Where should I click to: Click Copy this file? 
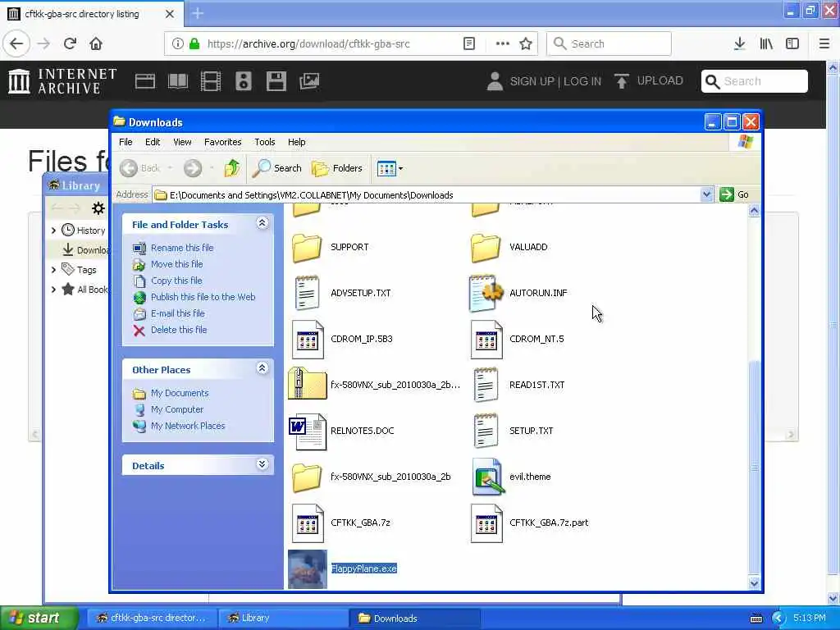point(176,281)
